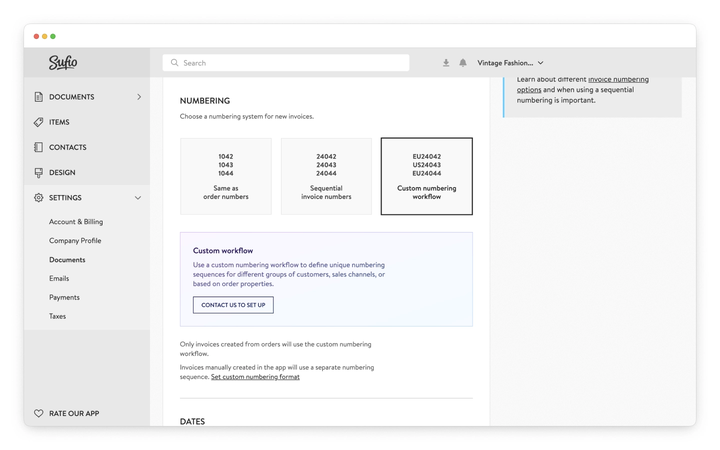
Task: Select 'Sequential invoice numbers' option
Action: (326, 176)
